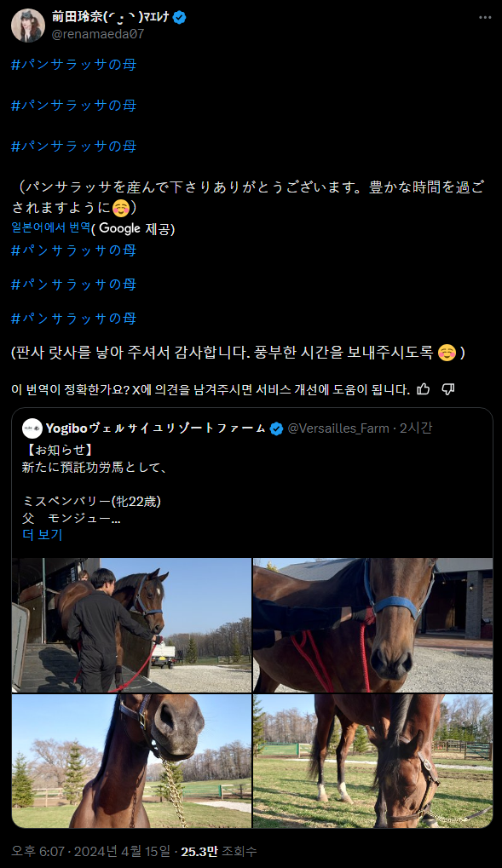Open the photo of the man leading the horse
The image size is (502, 868).
[131, 625]
